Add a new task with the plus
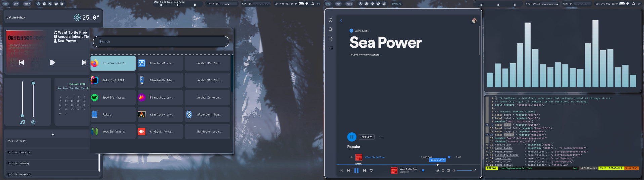 tap(53, 135)
